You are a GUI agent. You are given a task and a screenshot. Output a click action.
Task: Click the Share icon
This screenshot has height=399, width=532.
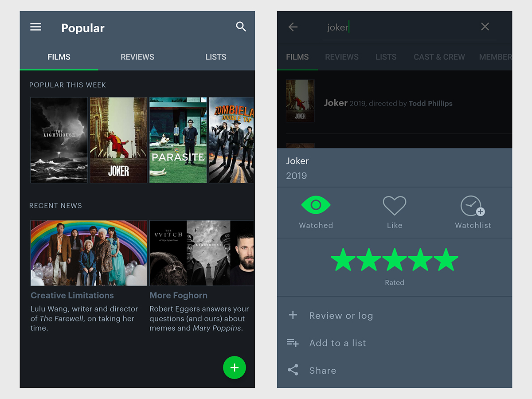click(x=293, y=370)
